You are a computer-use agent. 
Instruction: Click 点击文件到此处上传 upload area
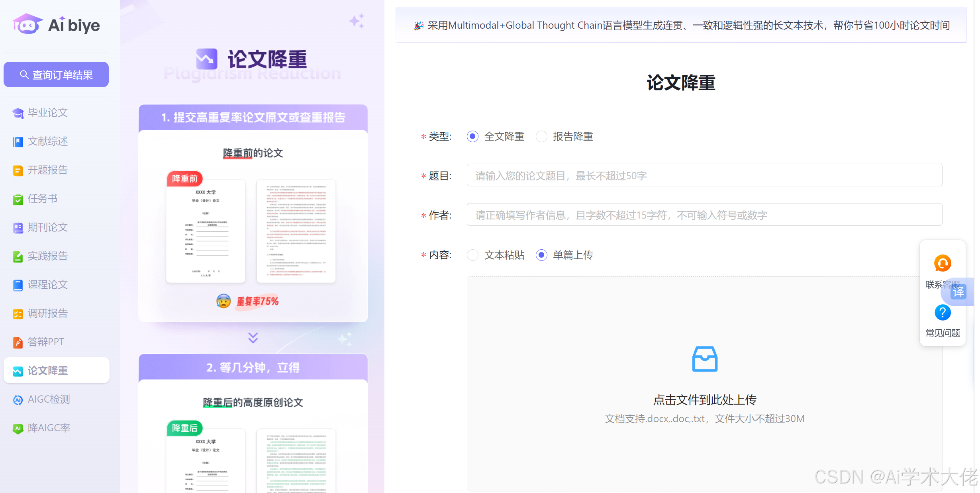[x=705, y=400]
